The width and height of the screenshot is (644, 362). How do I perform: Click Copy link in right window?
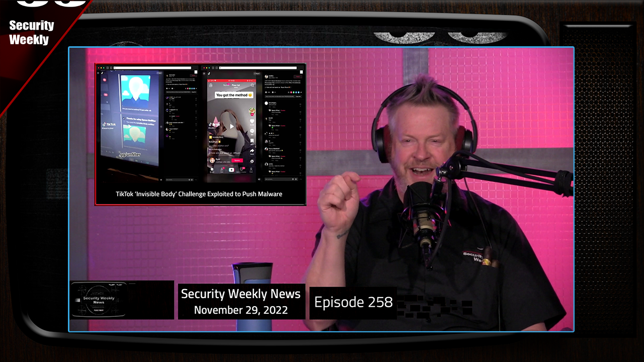(298, 97)
